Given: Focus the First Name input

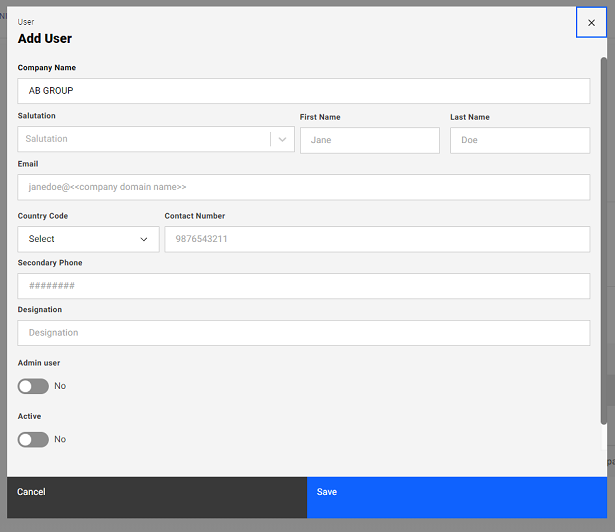Looking at the screenshot, I should (x=369, y=141).
